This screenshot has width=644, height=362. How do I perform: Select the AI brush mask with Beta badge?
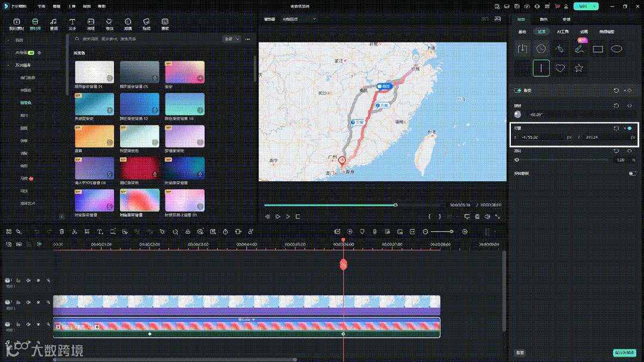(579, 49)
